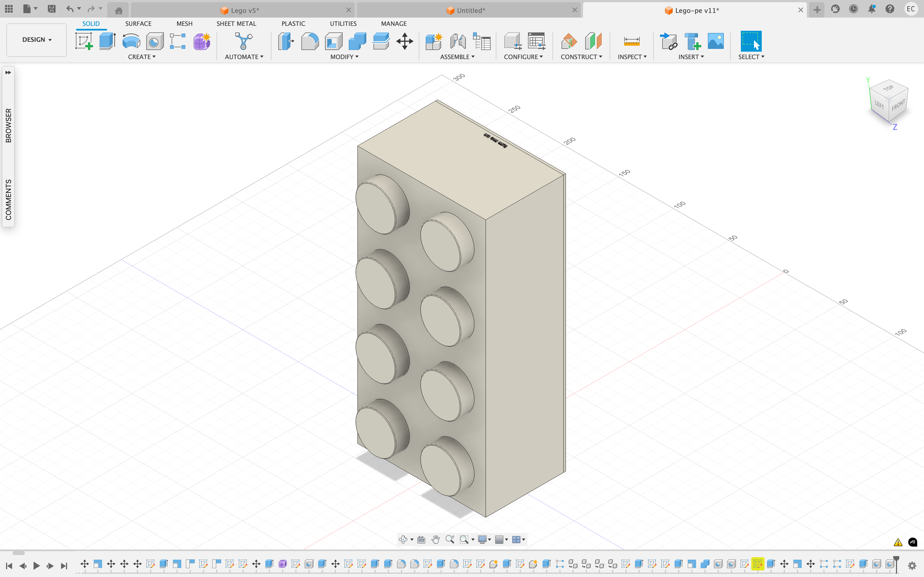Screen dimensions: 924x577
Task: Select the Move/Copy tool
Action: pyautogui.click(x=404, y=41)
